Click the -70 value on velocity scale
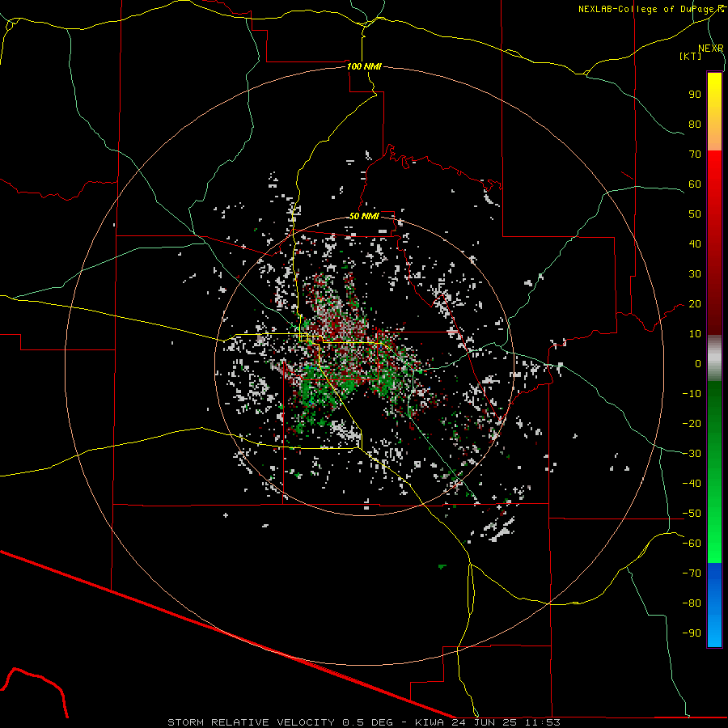 [x=692, y=574]
